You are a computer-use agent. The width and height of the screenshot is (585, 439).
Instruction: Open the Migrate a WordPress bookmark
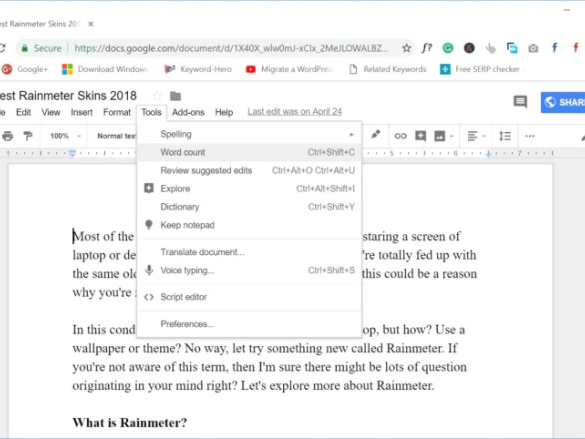pos(288,69)
